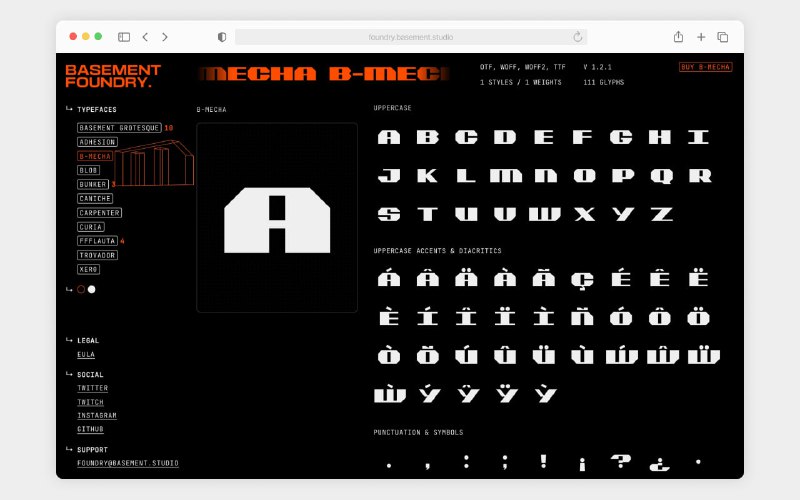Show the tab overview icon
The width and height of the screenshot is (800, 500).
[x=722, y=37]
